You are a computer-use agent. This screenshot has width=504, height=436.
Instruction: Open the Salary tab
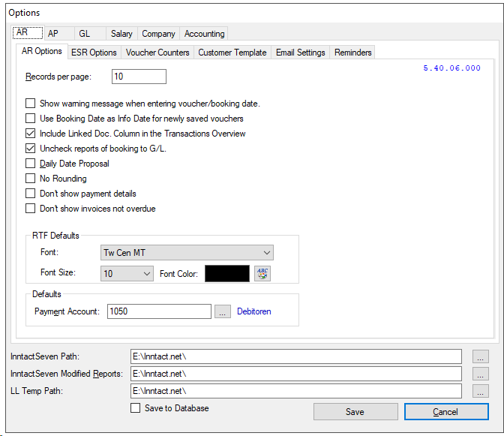(x=121, y=34)
